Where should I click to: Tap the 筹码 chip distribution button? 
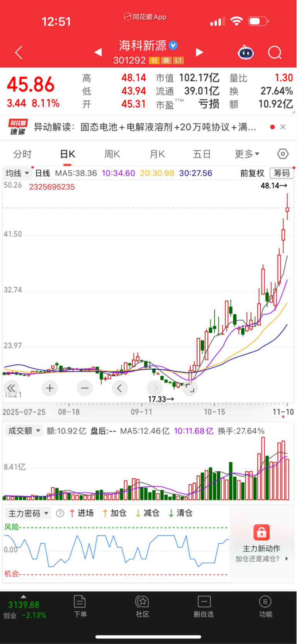(x=282, y=173)
